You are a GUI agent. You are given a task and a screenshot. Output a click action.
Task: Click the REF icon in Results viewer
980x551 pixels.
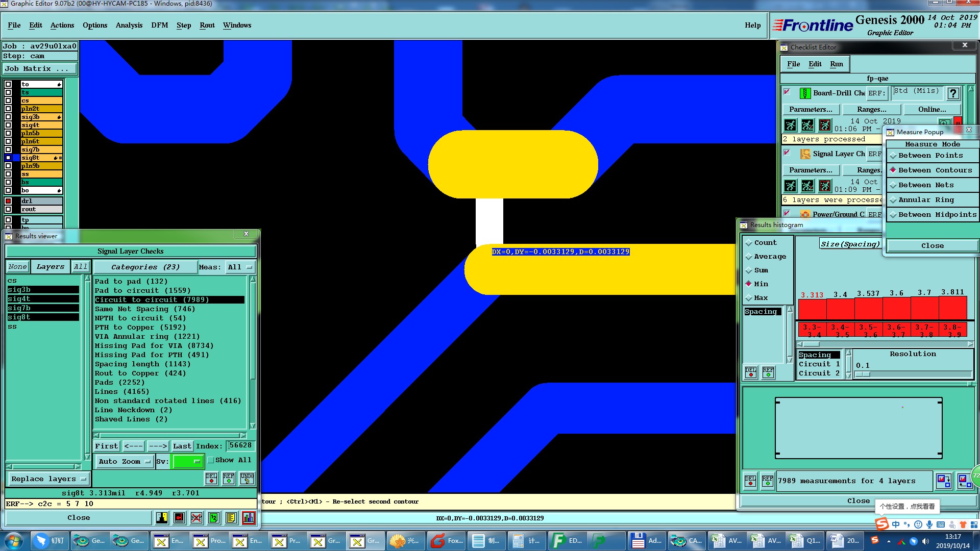229,478
